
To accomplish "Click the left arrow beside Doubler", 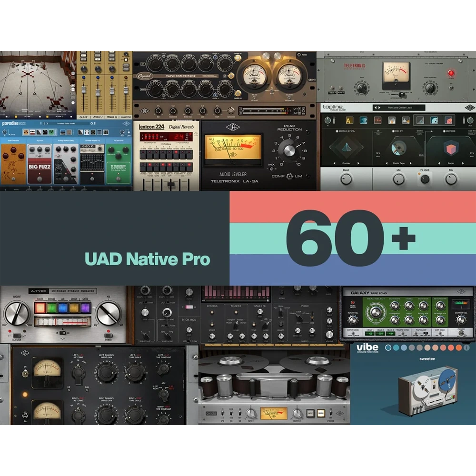I will pos(334,163).
